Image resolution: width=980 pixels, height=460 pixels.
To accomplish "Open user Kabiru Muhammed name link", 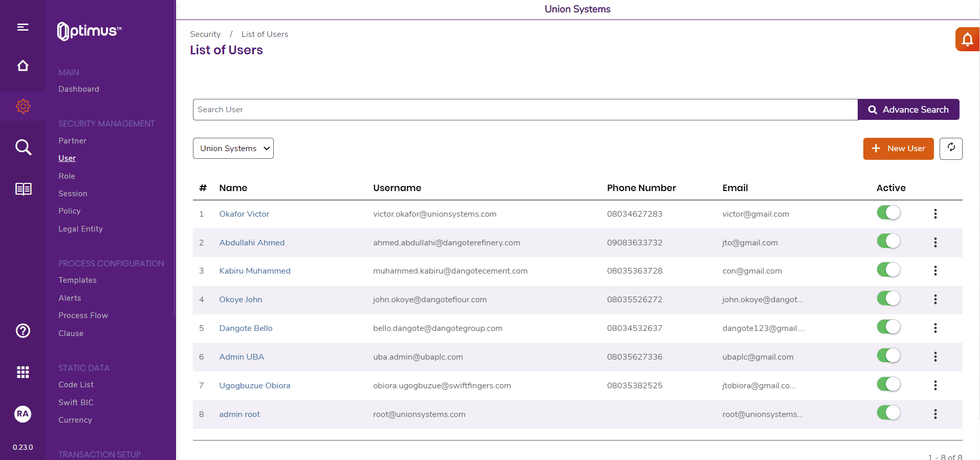I will coord(255,271).
